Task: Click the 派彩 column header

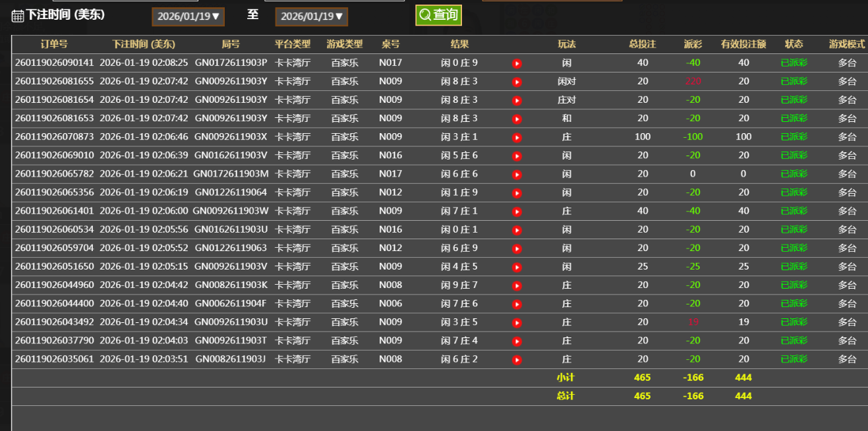Action: pos(693,44)
